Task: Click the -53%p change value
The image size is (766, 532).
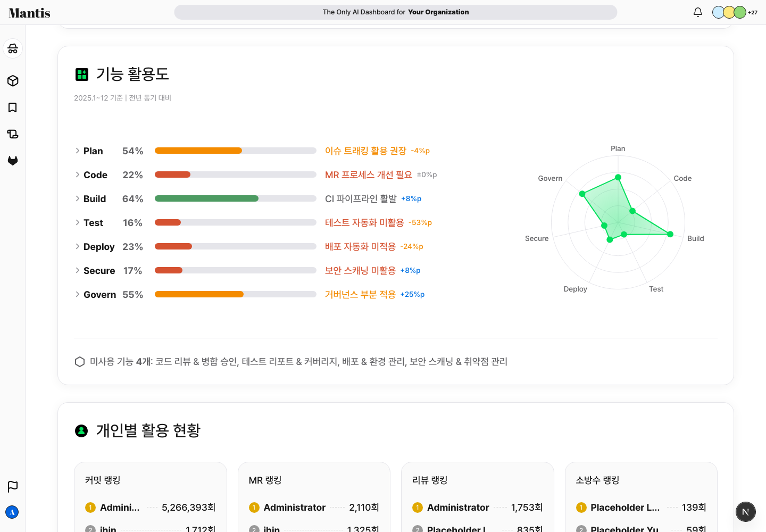Action: tap(420, 223)
